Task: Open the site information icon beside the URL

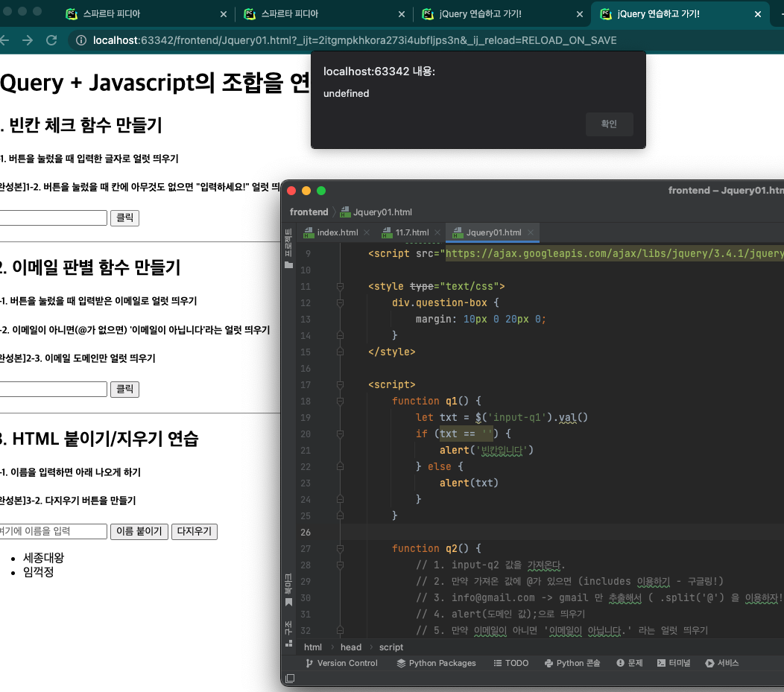Action: (81, 40)
